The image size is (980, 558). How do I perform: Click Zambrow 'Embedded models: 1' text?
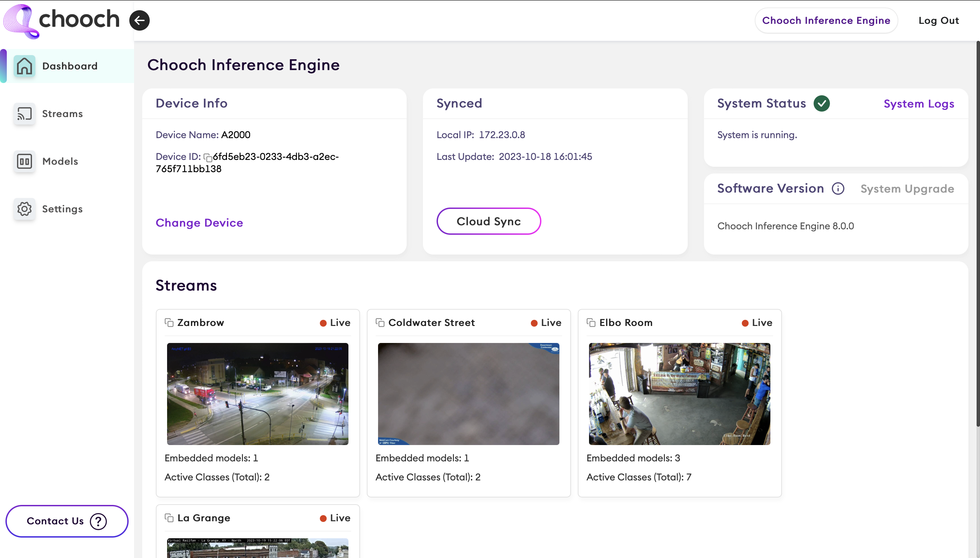click(x=211, y=458)
